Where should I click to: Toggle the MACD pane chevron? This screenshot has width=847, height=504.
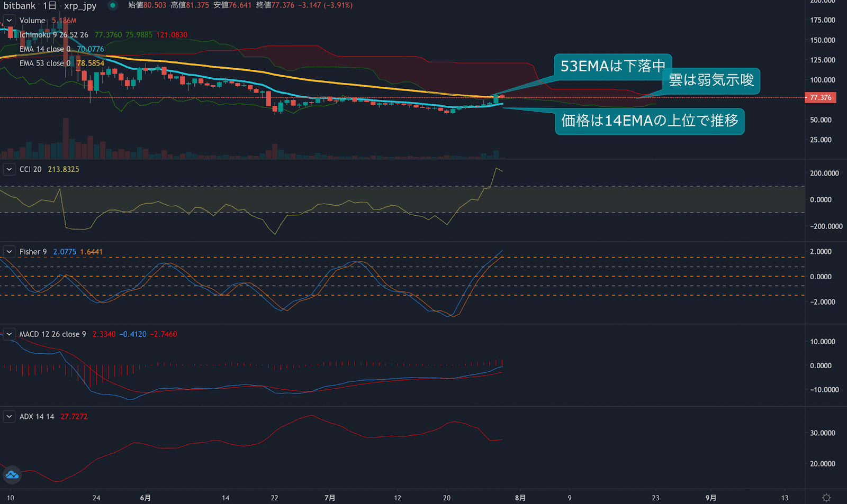pyautogui.click(x=9, y=334)
